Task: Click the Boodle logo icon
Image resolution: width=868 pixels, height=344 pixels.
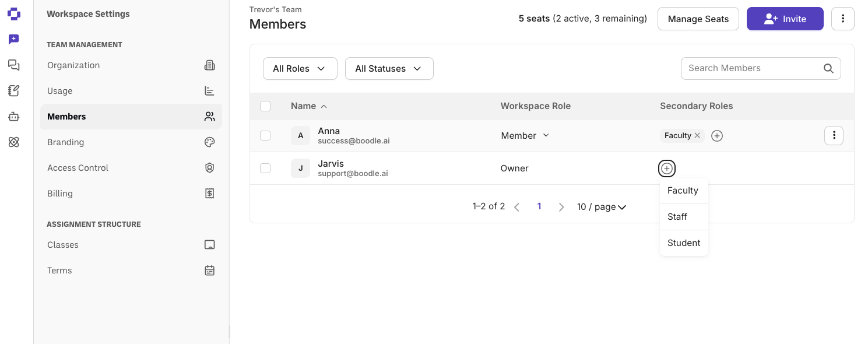Action: (x=14, y=13)
